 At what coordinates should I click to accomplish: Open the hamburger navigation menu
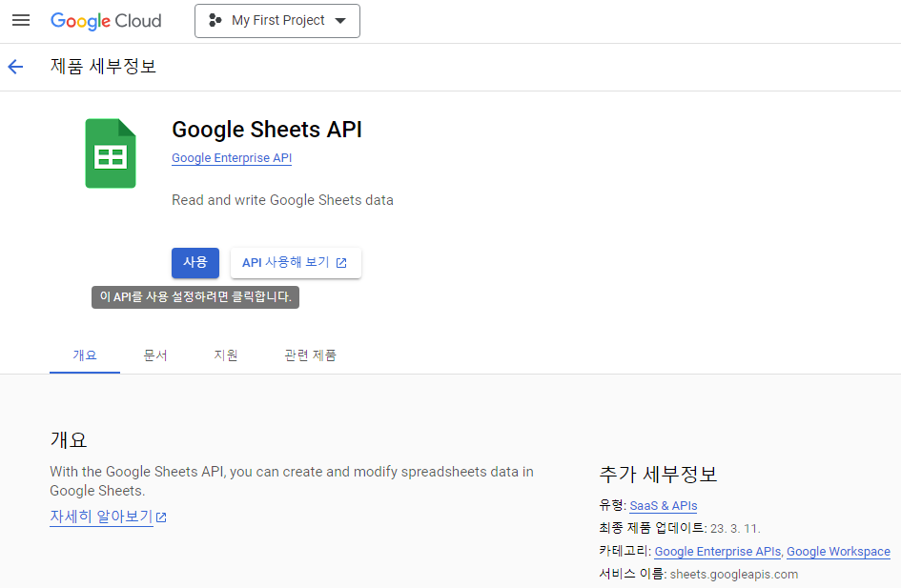tap(21, 20)
